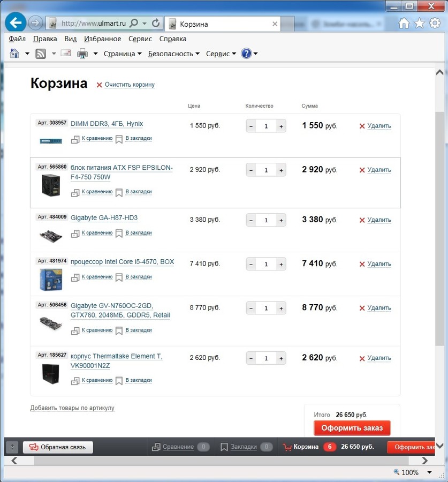
Task: Increase quantity of DIMM DDR3 Hynix
Action: point(281,126)
